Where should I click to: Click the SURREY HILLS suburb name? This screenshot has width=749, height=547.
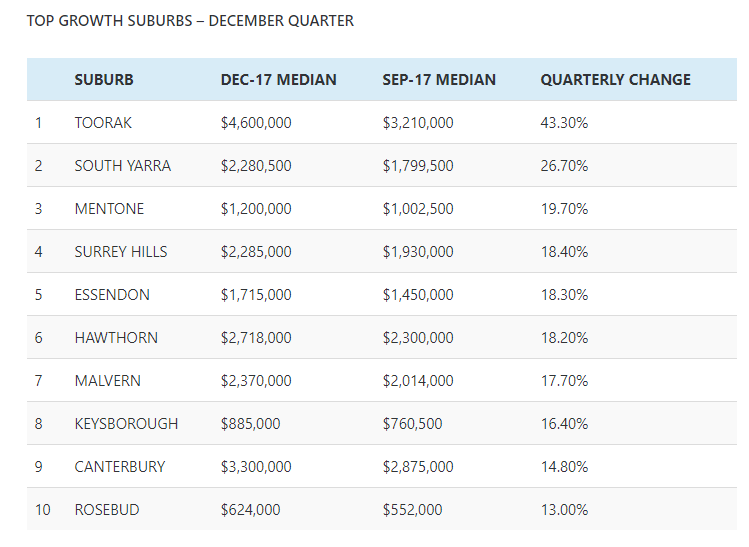pyautogui.click(x=121, y=252)
